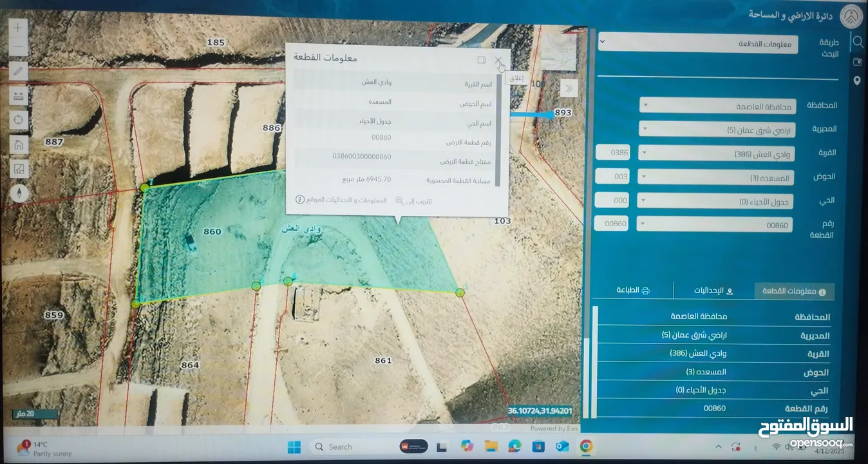The width and height of the screenshot is (868, 464).
Task: Click parcel label 859 on map
Action: [x=54, y=315]
